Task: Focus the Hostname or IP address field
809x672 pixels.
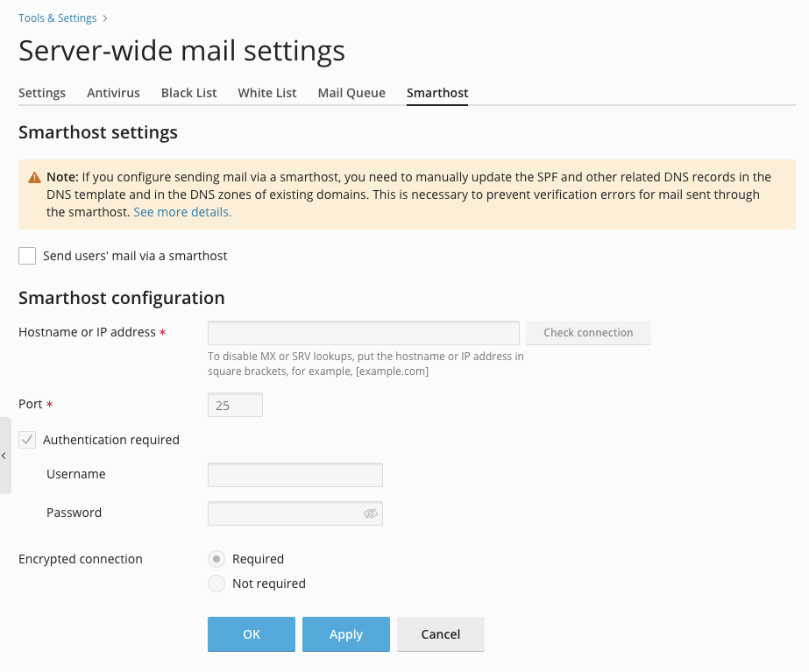Action: click(x=363, y=333)
